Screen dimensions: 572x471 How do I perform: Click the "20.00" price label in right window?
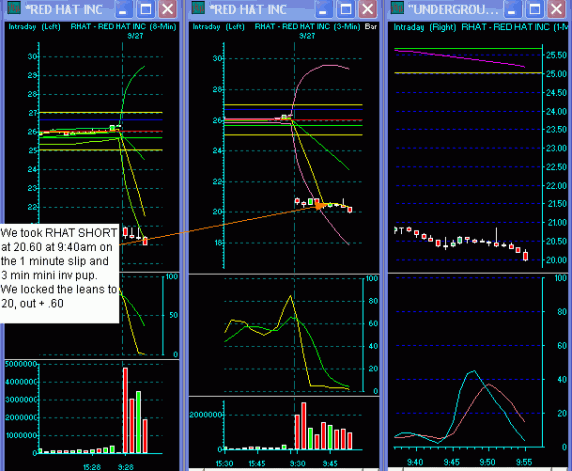pyautogui.click(x=556, y=260)
